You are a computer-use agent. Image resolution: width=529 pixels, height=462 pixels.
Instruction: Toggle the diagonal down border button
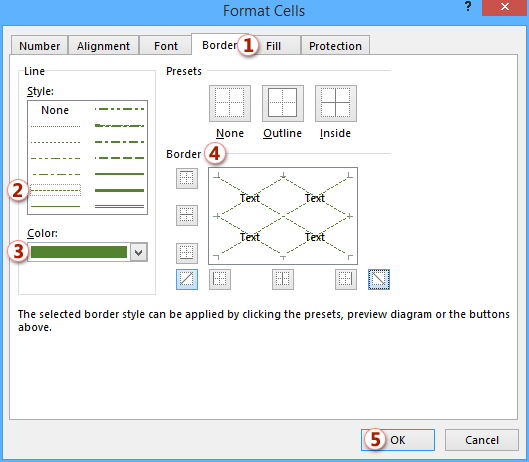tap(379, 279)
